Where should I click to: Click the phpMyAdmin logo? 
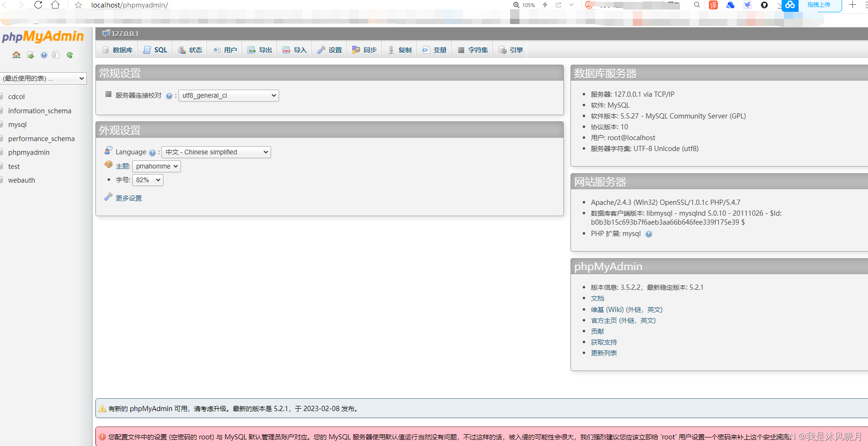pyautogui.click(x=43, y=36)
